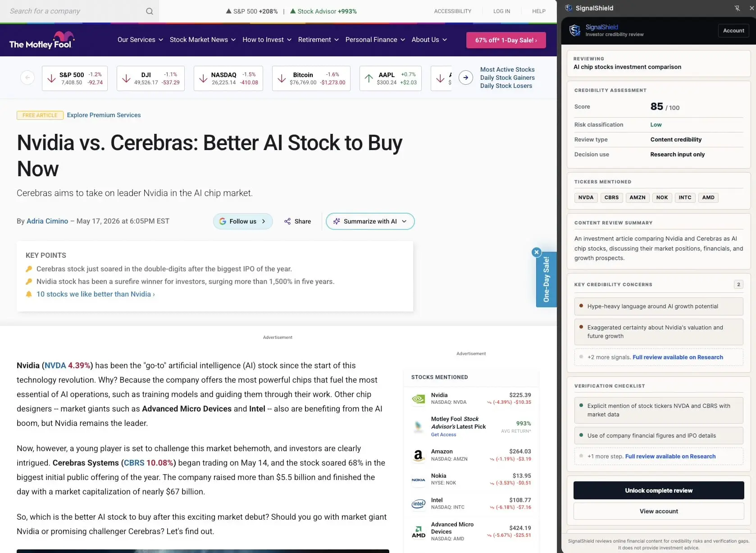The height and width of the screenshot is (553, 756).
Task: Click the AMD logo in Stocks Mentioned
Action: [419, 532]
